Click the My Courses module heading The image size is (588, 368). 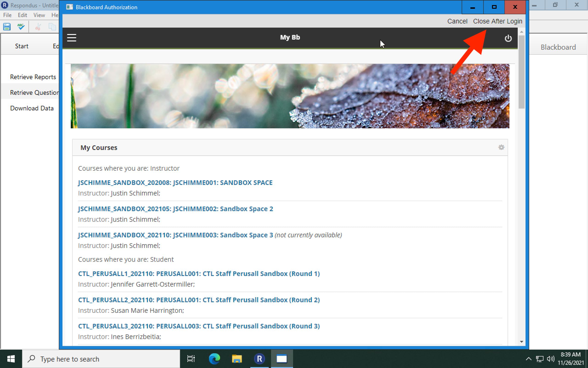coord(99,147)
